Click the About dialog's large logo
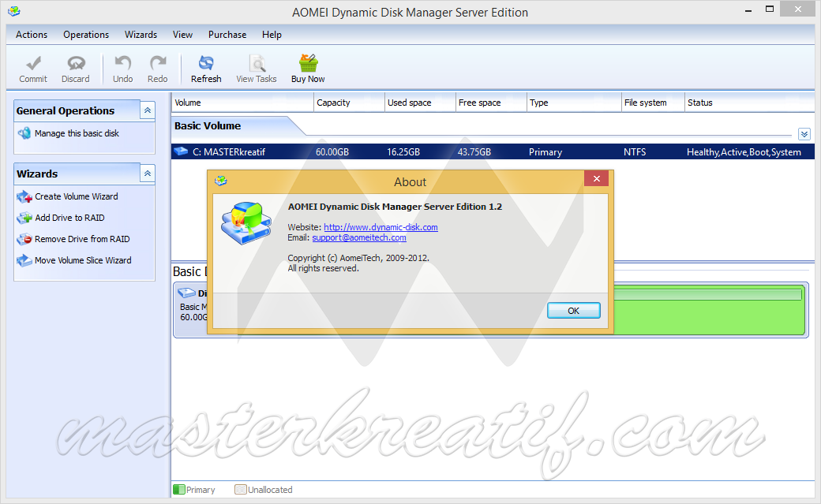This screenshot has width=821, height=504. (246, 223)
